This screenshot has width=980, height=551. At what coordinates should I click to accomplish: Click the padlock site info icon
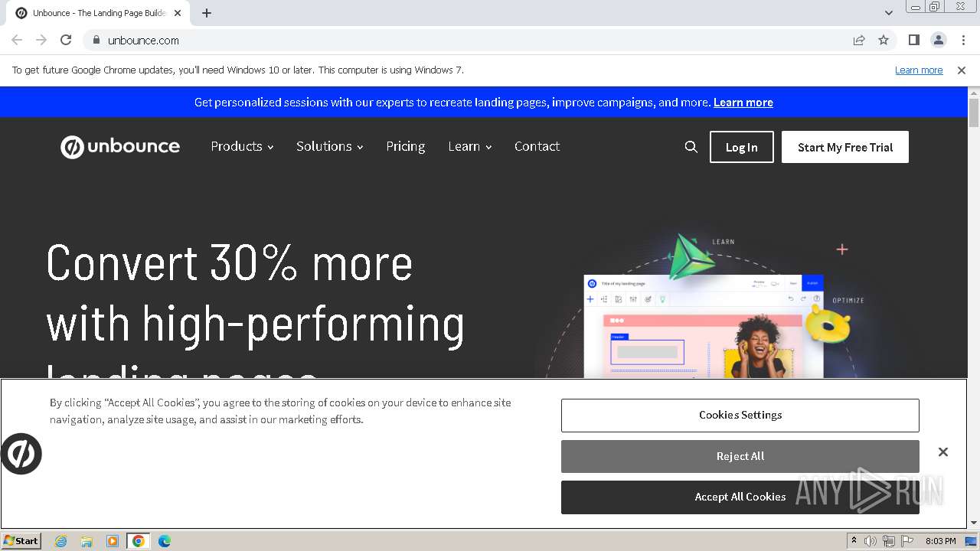(96, 40)
